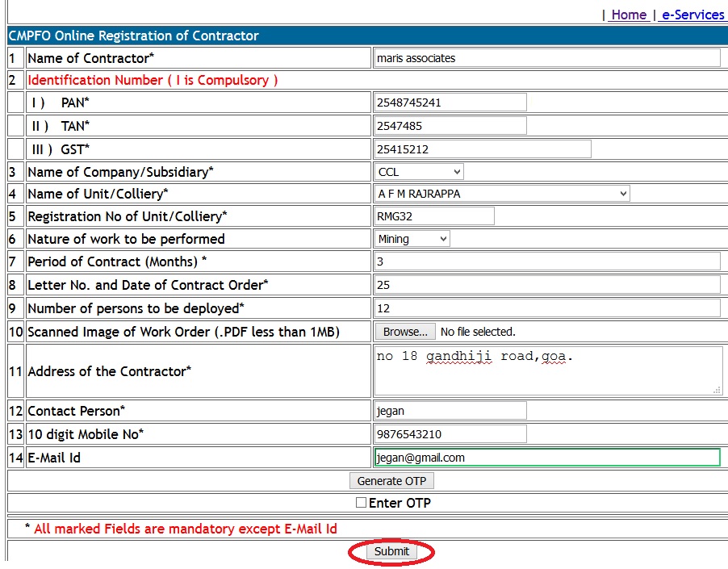Open the Name of Company/Subsidiary dropdown
728x569 pixels.
pyautogui.click(x=419, y=172)
